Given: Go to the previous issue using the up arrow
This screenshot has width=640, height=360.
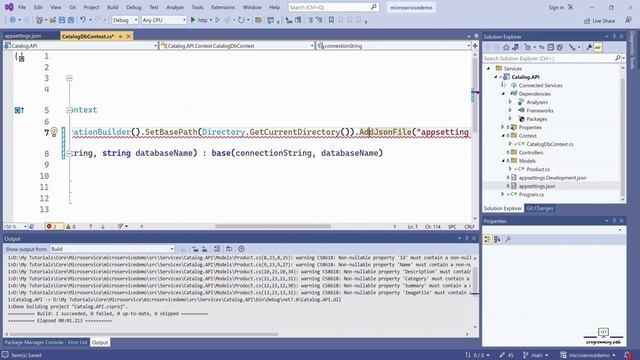Looking at the screenshot, I should pyautogui.click(x=91, y=227).
